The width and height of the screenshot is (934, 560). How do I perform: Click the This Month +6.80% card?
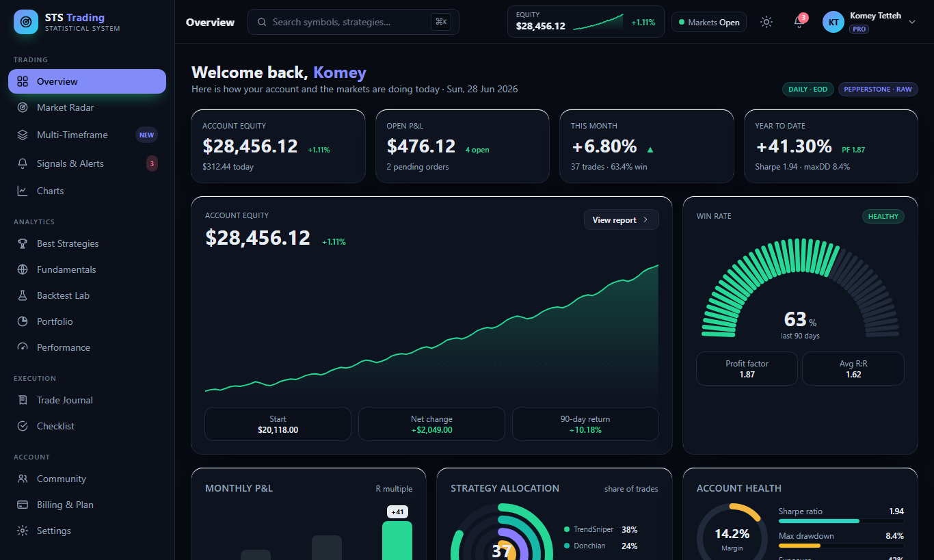(x=647, y=146)
